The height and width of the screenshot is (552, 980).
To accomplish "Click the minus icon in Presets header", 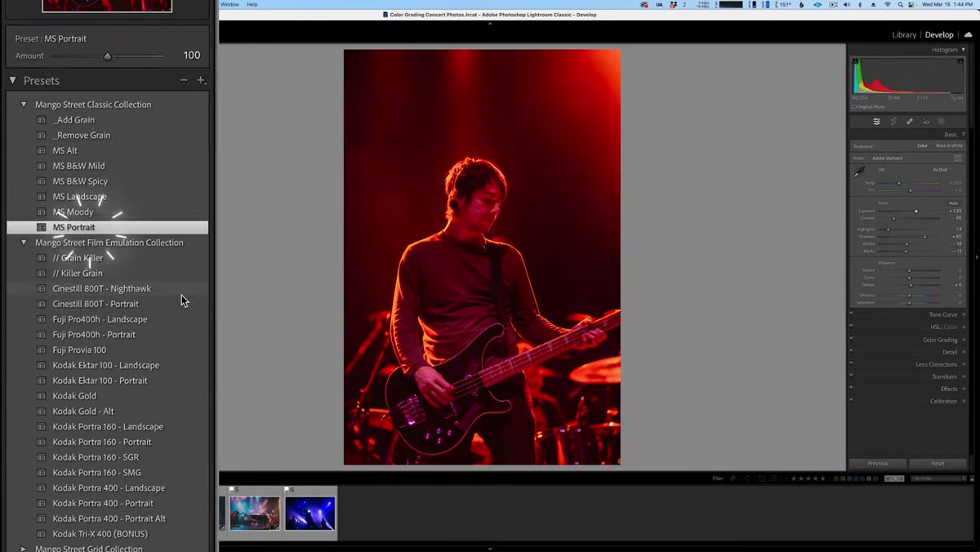I will 184,80.
